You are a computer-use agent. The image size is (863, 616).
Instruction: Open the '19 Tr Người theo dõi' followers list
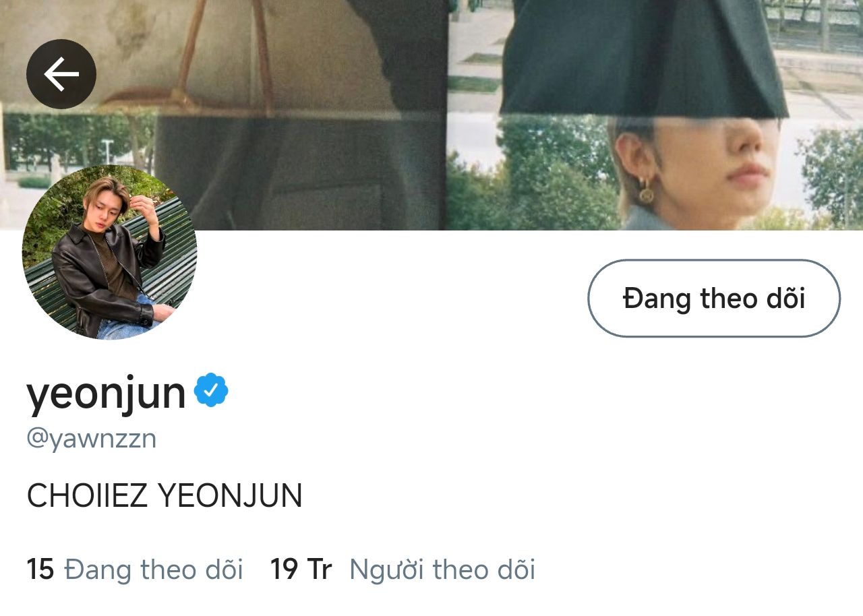tap(403, 569)
